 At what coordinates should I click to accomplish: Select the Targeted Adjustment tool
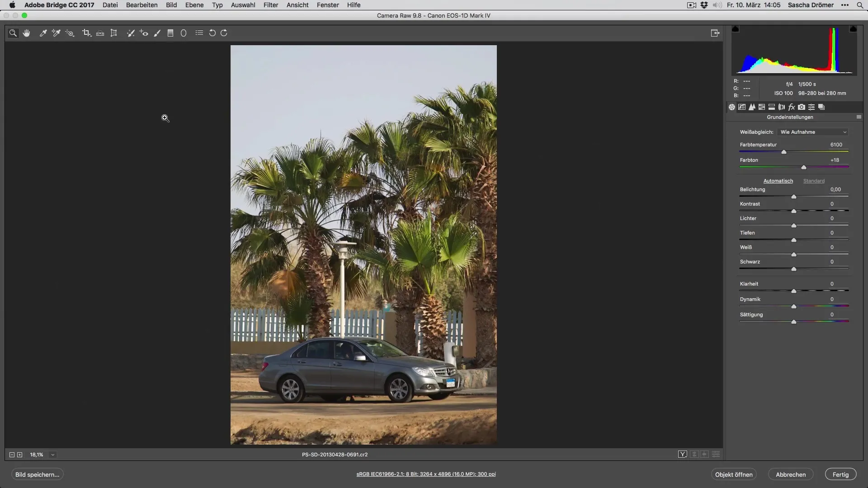click(x=70, y=33)
